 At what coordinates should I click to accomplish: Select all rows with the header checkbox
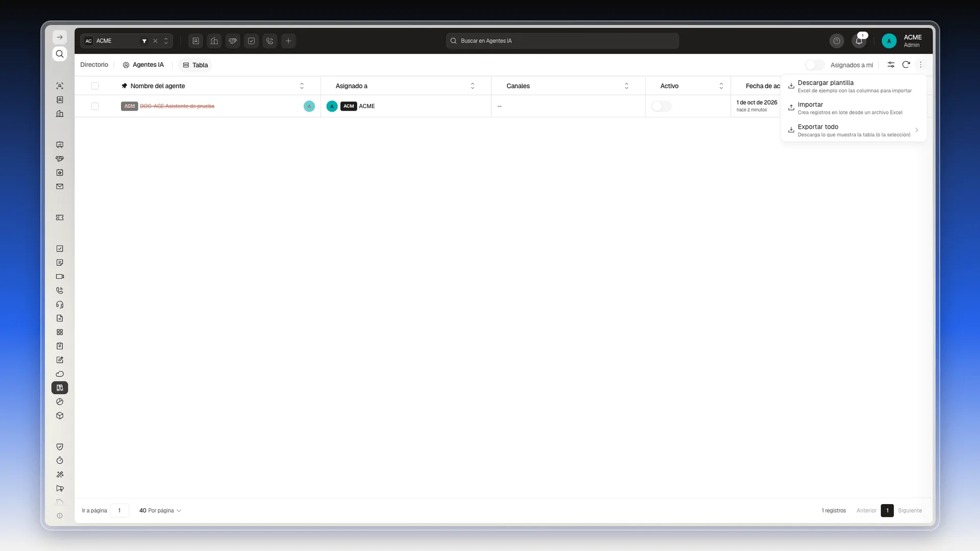pyautogui.click(x=95, y=86)
